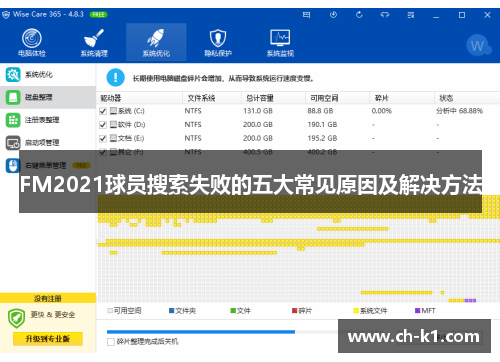
Task: Click the 没有注册 unregistered banner
Action: (x=48, y=298)
